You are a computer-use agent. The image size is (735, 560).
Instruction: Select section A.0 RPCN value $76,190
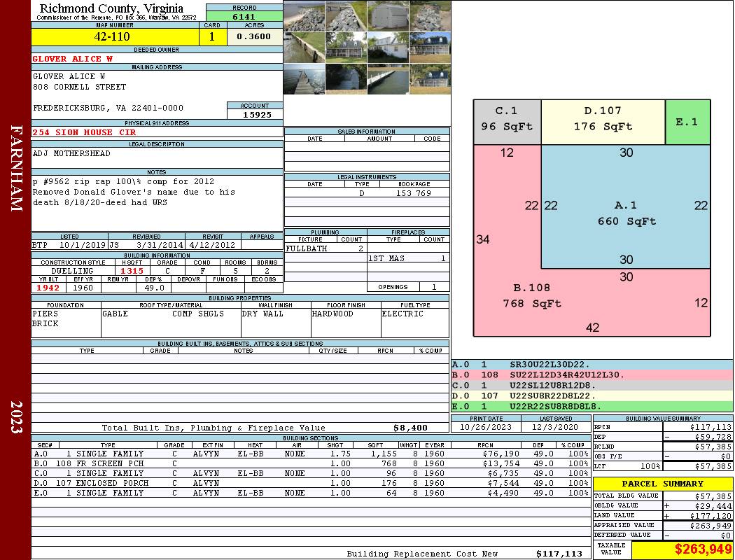pyautogui.click(x=501, y=454)
